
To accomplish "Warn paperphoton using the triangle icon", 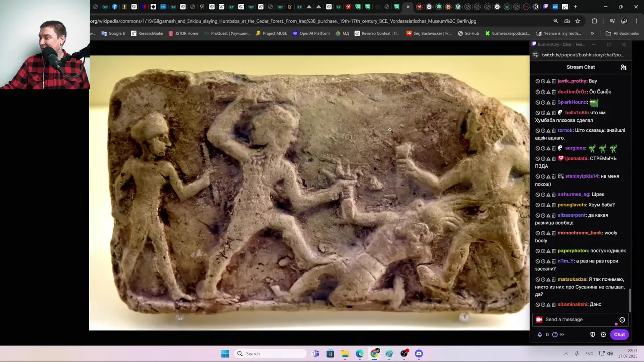I will coord(548,251).
